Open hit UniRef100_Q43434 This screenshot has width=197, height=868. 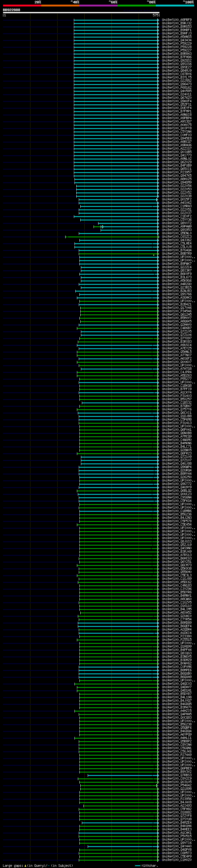(177, 40)
